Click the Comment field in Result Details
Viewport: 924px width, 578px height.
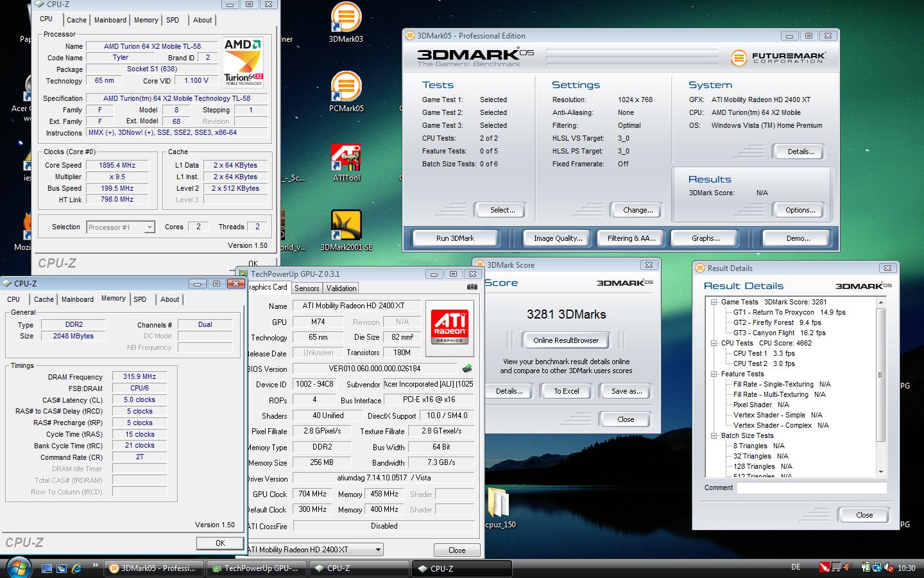tap(812, 488)
